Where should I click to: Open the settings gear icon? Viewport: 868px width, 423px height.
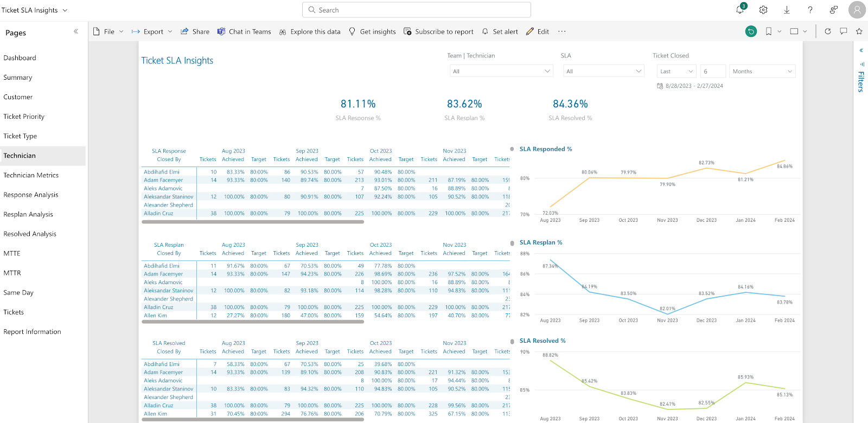[x=763, y=10]
